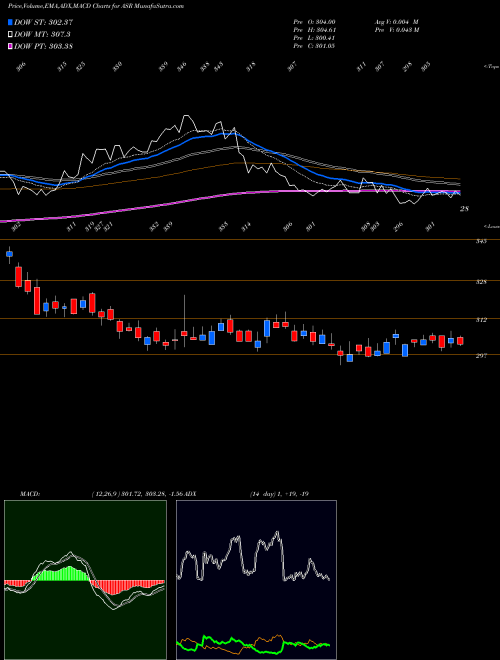
Task: Click the first blue candlestick near 343
Action: 9,254
